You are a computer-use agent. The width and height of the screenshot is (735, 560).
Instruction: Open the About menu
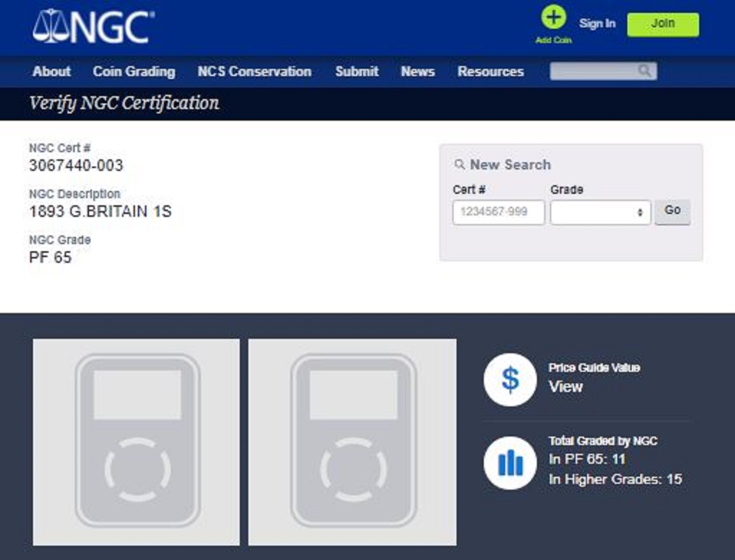[x=52, y=72]
